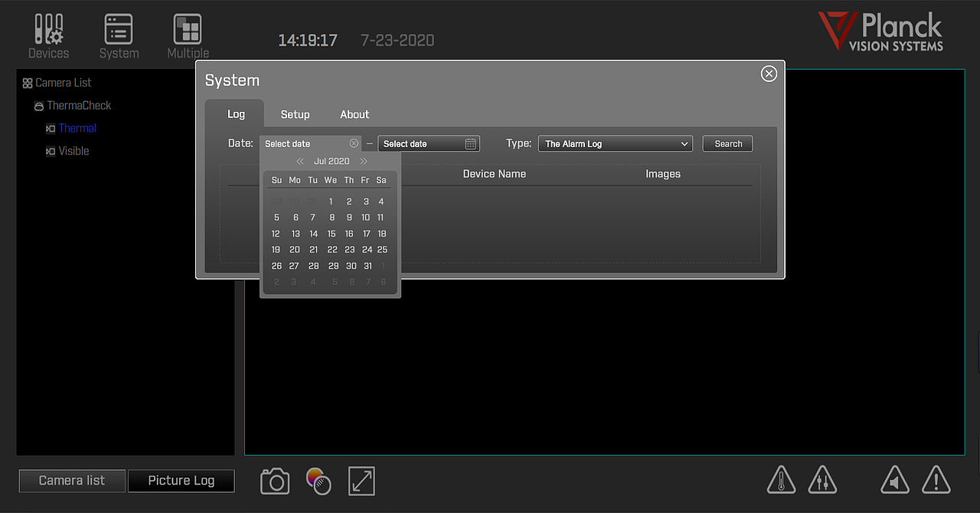Switch to the Log tab
The image size is (980, 513).
[x=236, y=114]
